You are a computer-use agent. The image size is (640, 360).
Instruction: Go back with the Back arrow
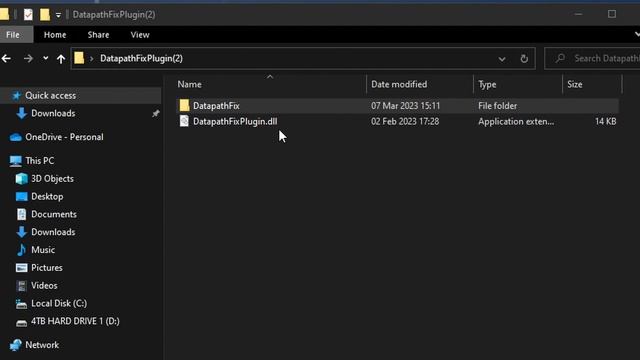pos(6,59)
